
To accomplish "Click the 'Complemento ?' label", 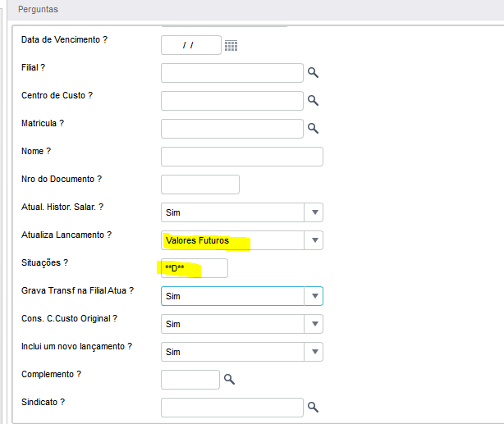I will pos(52,375).
